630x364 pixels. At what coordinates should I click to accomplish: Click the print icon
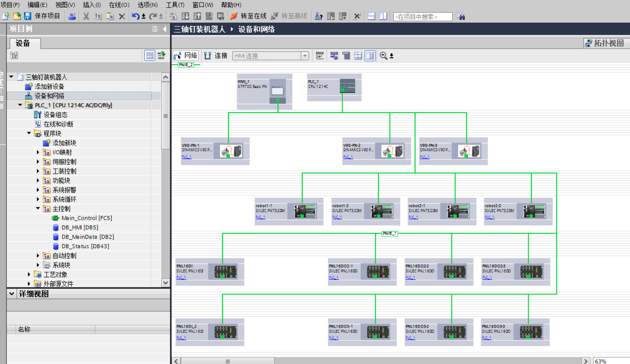(72, 16)
